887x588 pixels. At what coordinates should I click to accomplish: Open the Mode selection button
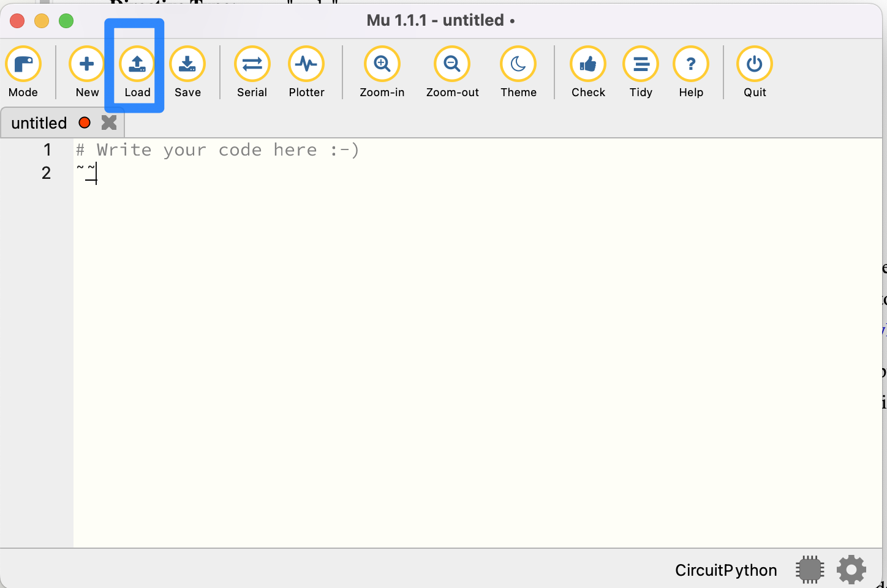tap(23, 65)
